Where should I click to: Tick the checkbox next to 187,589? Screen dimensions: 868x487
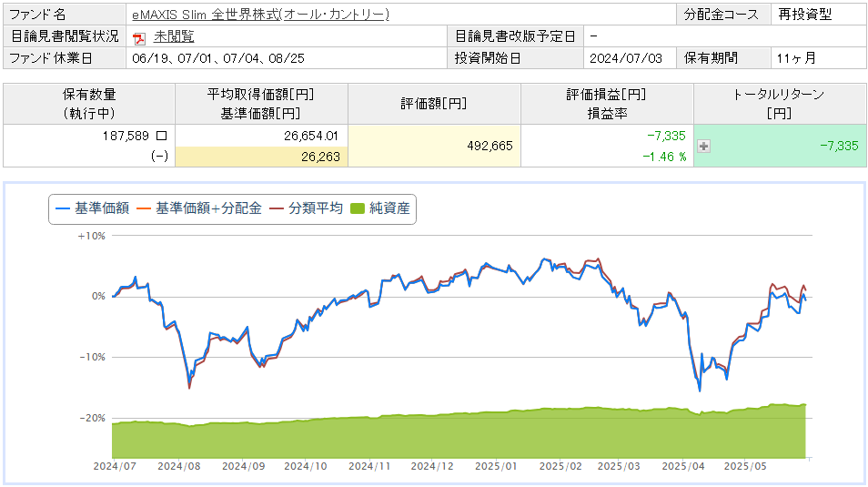coord(161,136)
